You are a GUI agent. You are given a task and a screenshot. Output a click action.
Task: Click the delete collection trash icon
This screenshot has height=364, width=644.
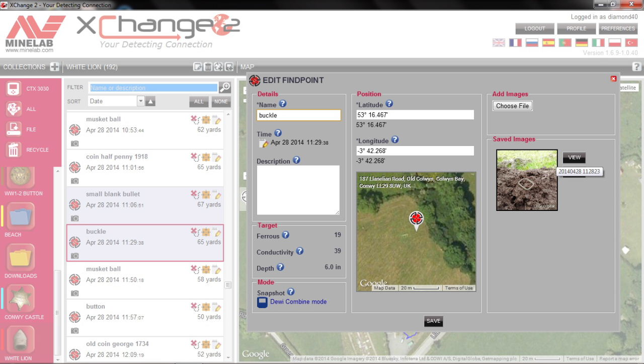pos(208,67)
